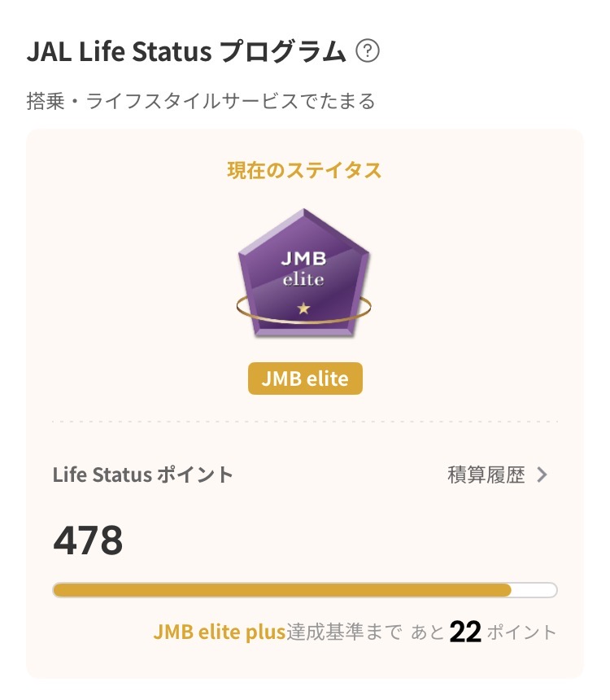Click the gold star on the badge
The width and height of the screenshot is (610, 700).
click(x=304, y=309)
